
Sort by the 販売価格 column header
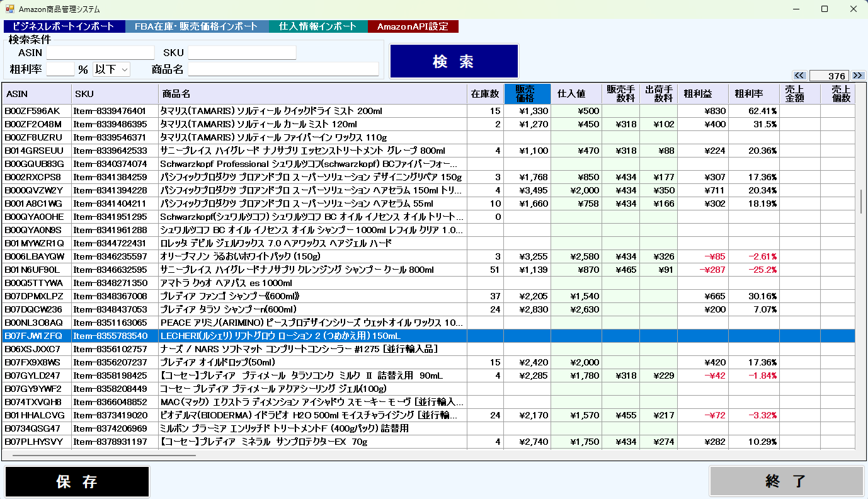(x=527, y=94)
